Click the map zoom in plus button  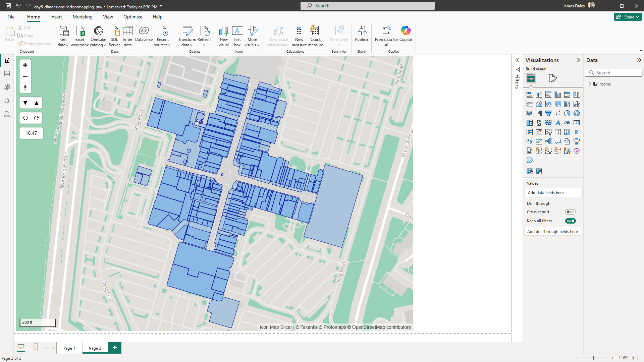point(25,65)
